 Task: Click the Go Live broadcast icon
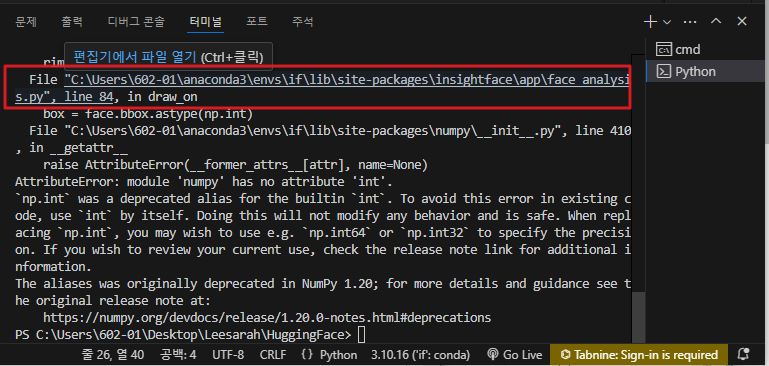(x=492, y=355)
